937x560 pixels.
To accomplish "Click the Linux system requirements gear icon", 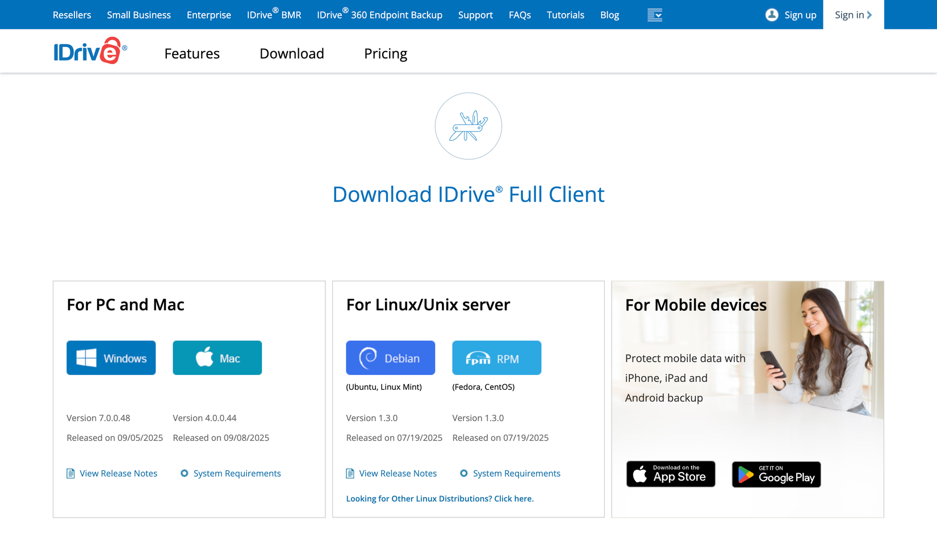I will coord(464,473).
